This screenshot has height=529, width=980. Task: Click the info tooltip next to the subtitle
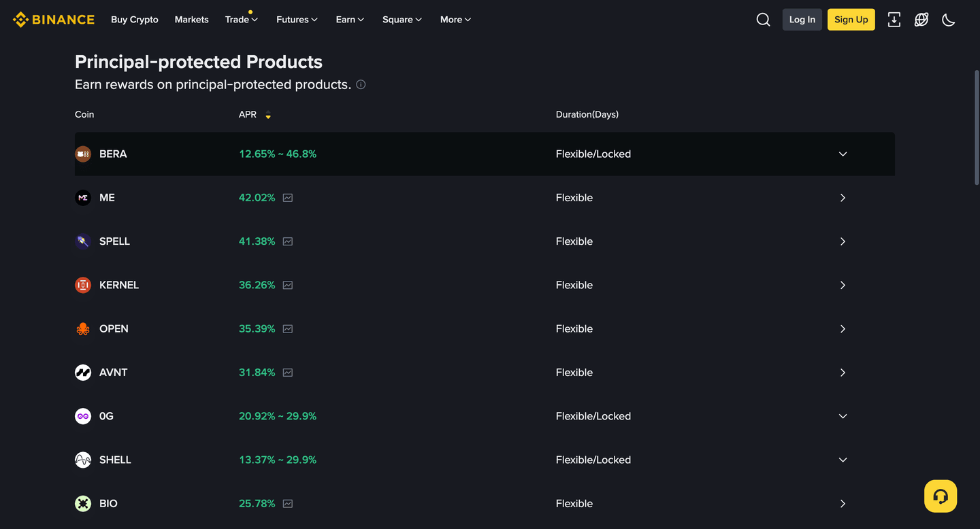(361, 84)
